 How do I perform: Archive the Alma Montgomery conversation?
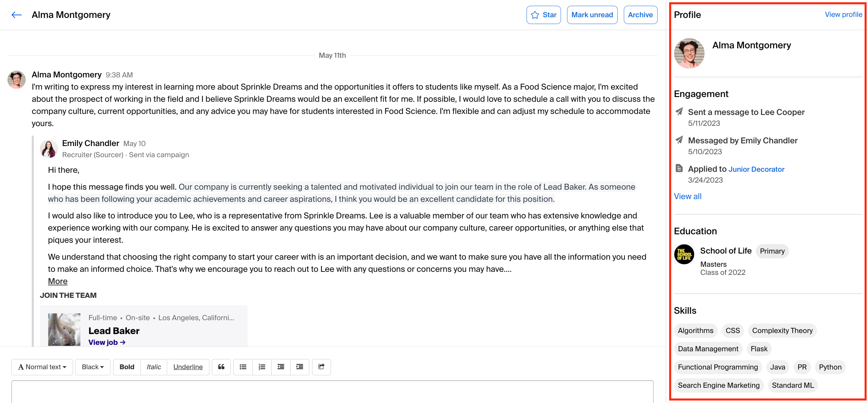tap(640, 15)
